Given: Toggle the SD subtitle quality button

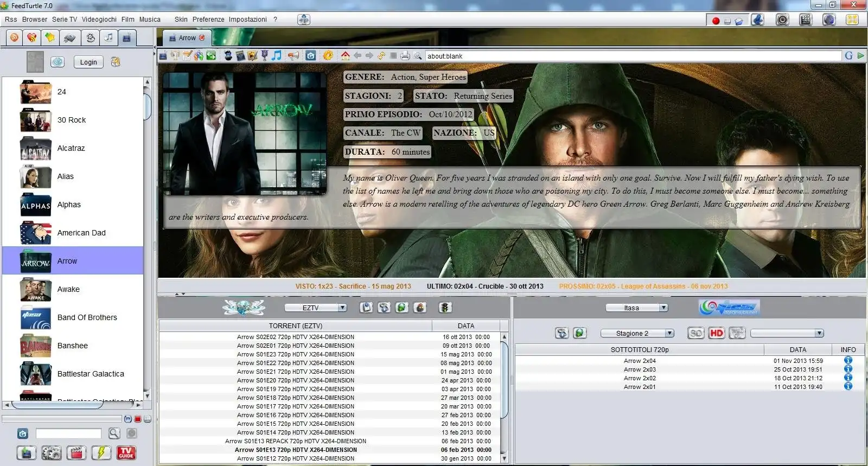Looking at the screenshot, I should click(x=696, y=333).
